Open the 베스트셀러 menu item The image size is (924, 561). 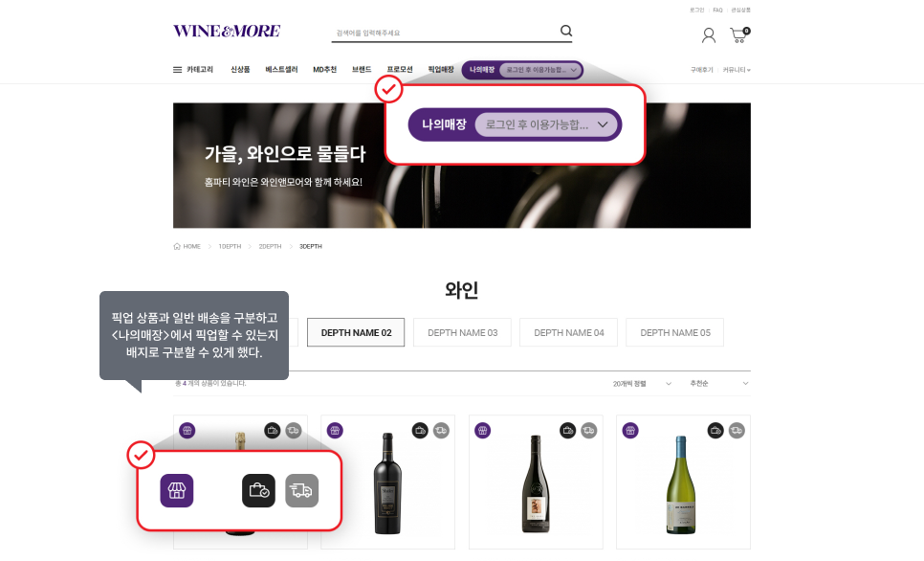(281, 70)
